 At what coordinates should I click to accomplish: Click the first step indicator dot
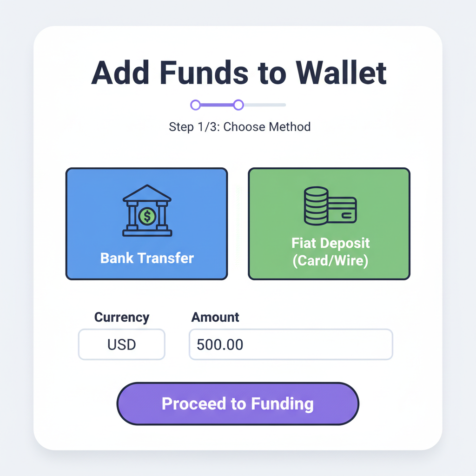coord(195,105)
